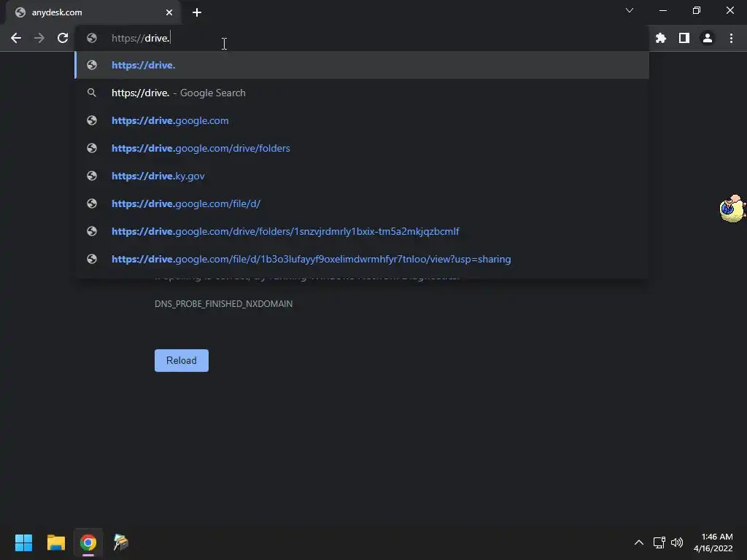Image resolution: width=747 pixels, height=560 pixels.
Task: Open the profile avatar menu
Action: coord(708,38)
